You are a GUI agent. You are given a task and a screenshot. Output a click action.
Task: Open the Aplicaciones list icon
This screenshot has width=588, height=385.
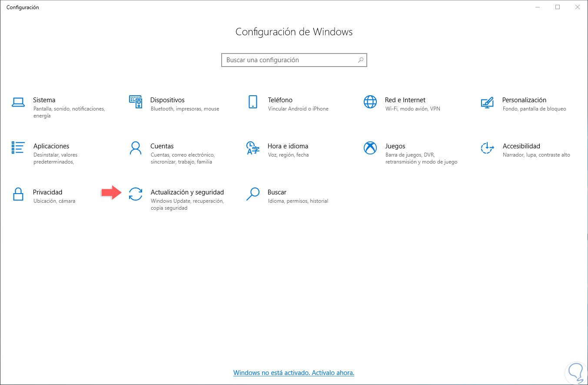(18, 148)
